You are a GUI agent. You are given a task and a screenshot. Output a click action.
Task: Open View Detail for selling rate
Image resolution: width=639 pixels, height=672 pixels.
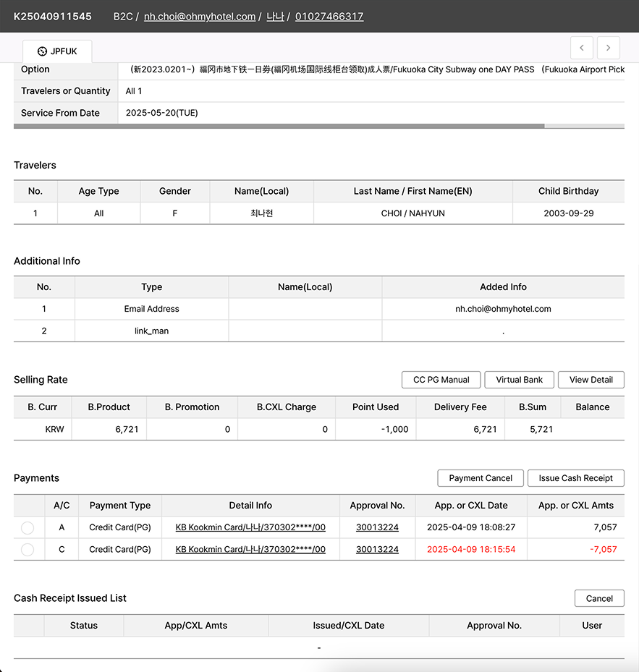tap(591, 380)
